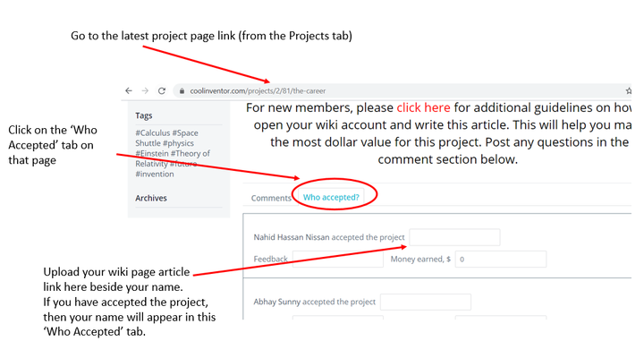Focus link field beside Nahid Hassan Nissan
644x358 pixels.
[454, 237]
